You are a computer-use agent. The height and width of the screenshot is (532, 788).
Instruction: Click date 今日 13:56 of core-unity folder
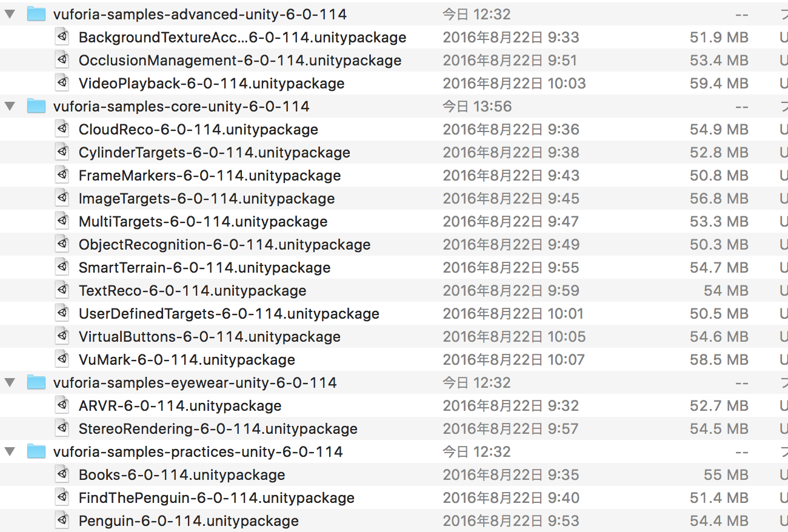pyautogui.click(x=477, y=107)
